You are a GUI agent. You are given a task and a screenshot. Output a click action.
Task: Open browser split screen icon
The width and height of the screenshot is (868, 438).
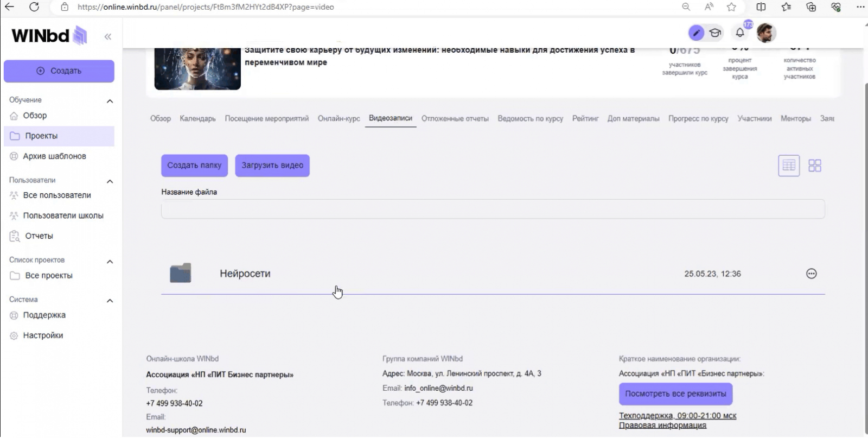point(761,7)
